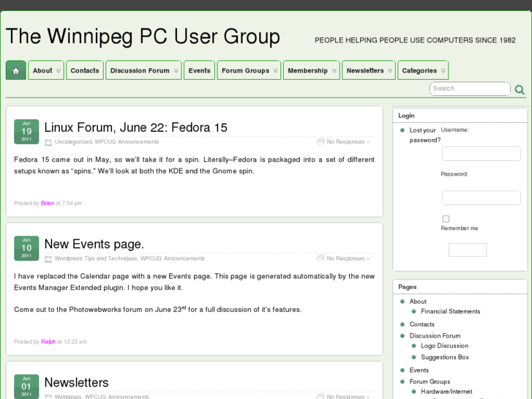Open WPCUG Announcements category on Fedora post
Screen dimensions: 532x399
(x=127, y=141)
